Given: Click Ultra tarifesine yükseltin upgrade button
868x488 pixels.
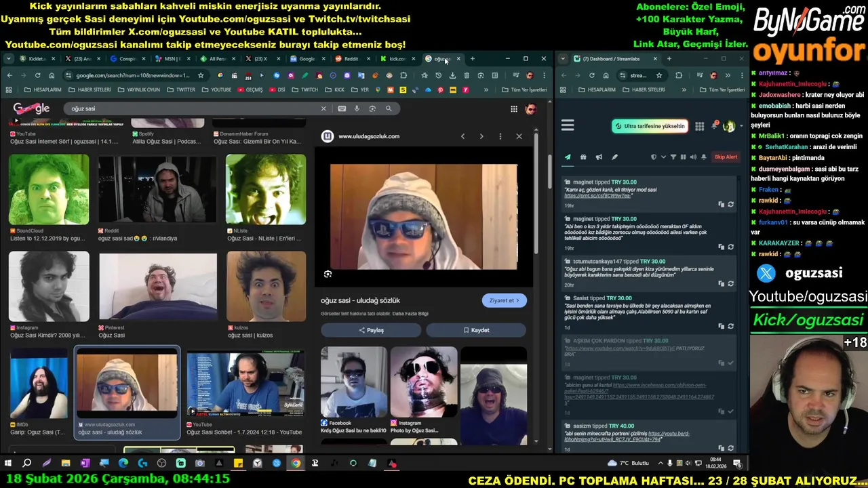Looking at the screenshot, I should (x=650, y=126).
